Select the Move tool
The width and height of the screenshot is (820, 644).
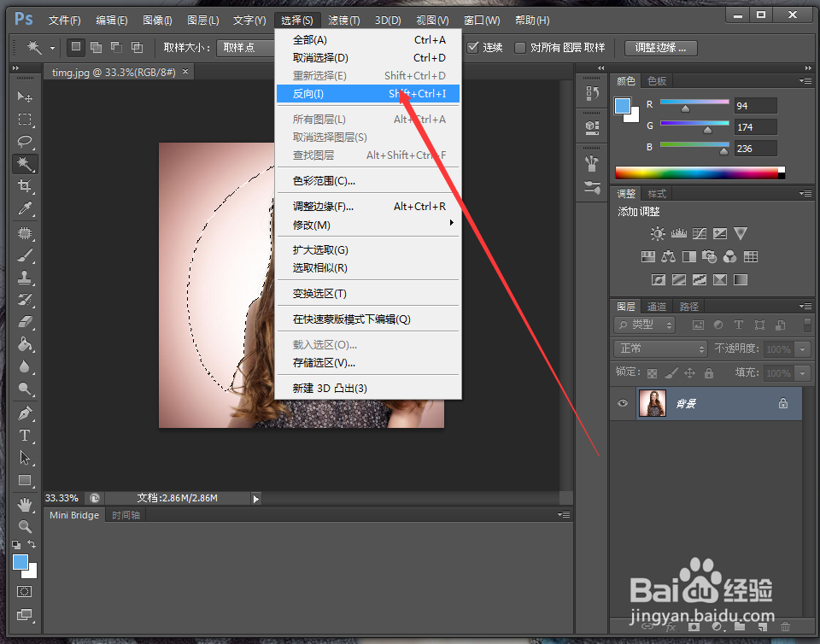[x=25, y=96]
